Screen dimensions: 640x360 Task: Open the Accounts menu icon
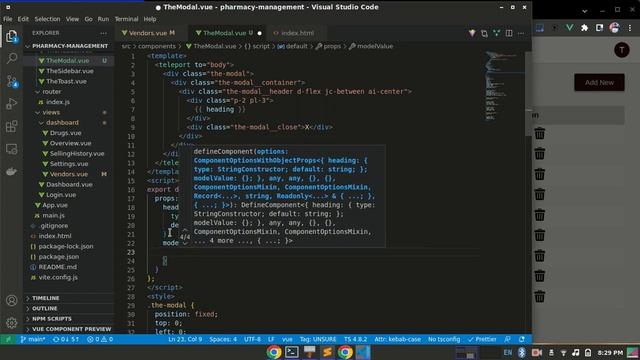pyautogui.click(x=11, y=300)
